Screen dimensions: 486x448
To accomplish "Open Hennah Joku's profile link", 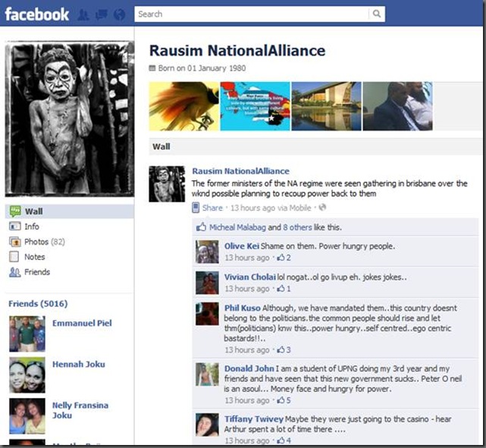I will pyautogui.click(x=78, y=364).
